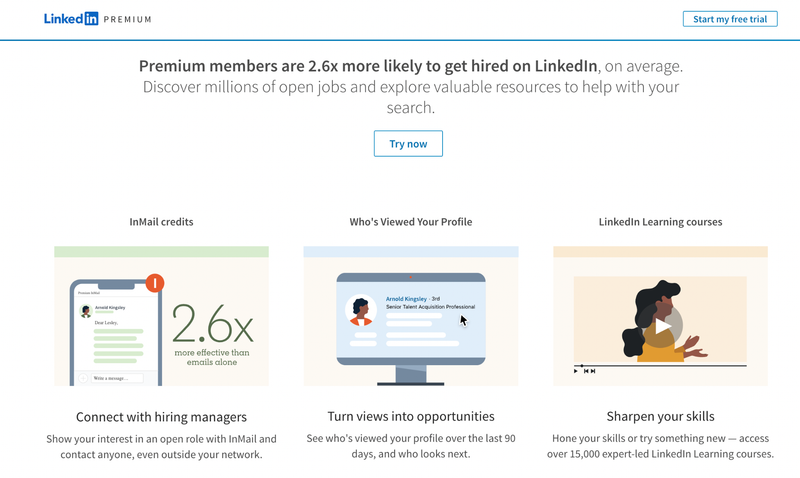Open the profile viewer monitor illustration
Screen dimensions: 800x478
point(411,321)
